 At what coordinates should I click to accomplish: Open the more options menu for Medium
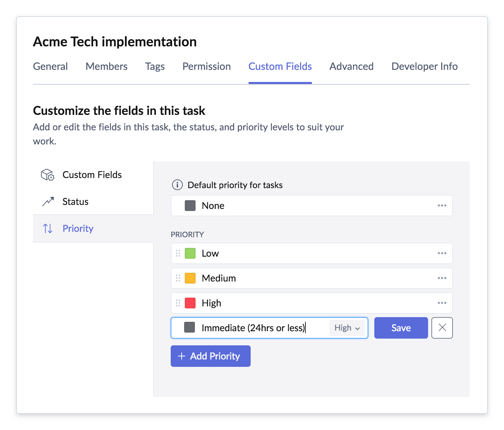[x=442, y=278]
